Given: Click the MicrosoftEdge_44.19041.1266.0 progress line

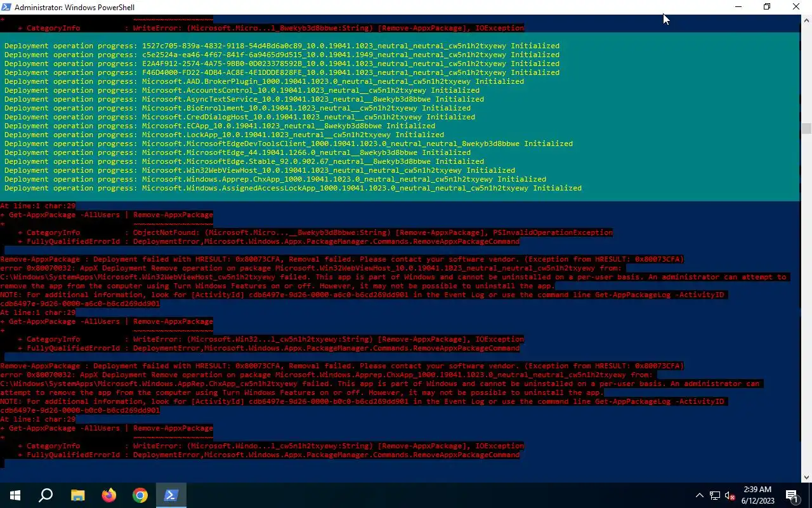Looking at the screenshot, I should [237, 152].
